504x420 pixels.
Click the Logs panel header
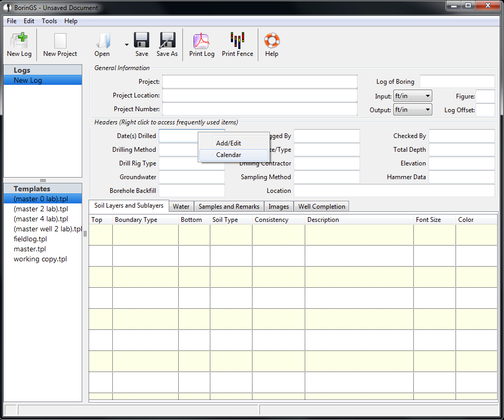[x=43, y=70]
